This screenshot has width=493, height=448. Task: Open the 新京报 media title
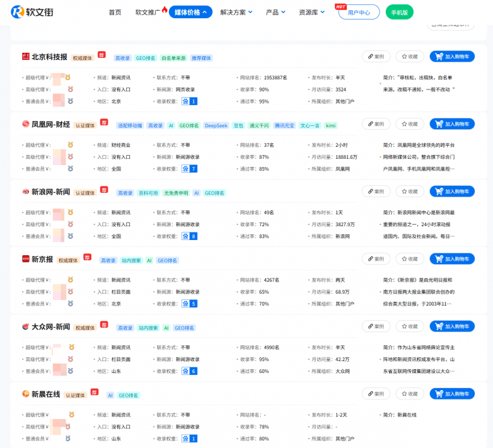42,259
